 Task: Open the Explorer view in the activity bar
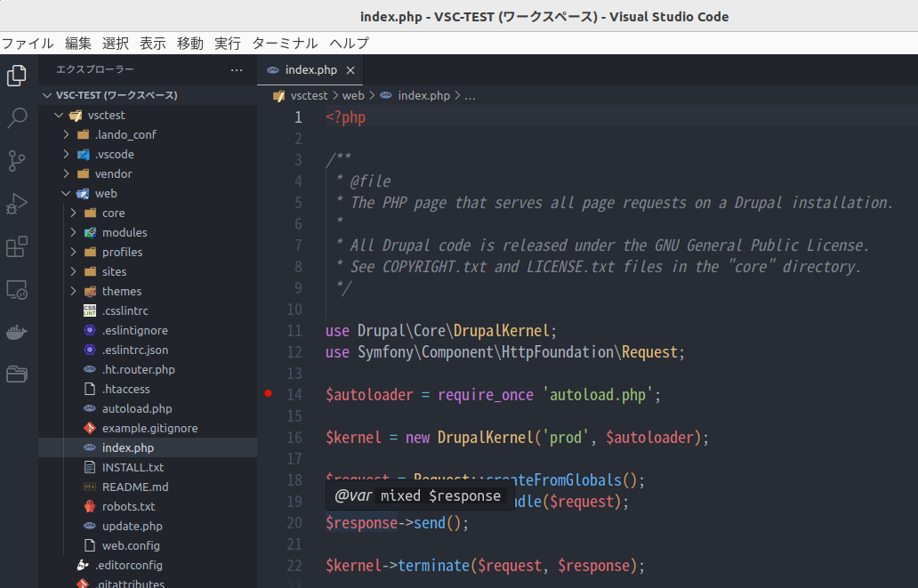(x=16, y=76)
